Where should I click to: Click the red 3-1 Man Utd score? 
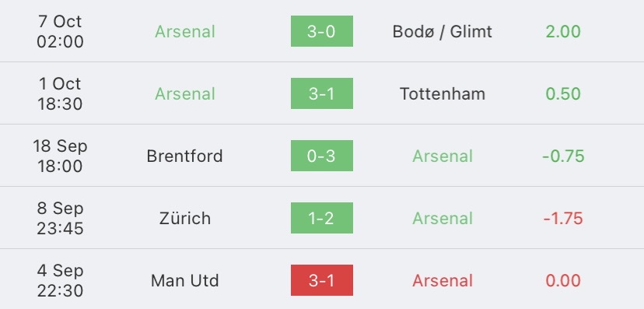tap(321, 280)
